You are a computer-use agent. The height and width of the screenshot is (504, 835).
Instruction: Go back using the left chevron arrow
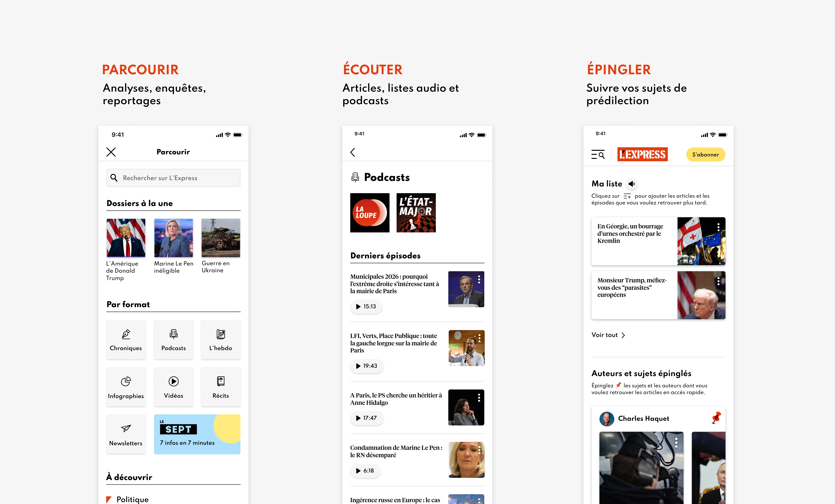tap(353, 152)
